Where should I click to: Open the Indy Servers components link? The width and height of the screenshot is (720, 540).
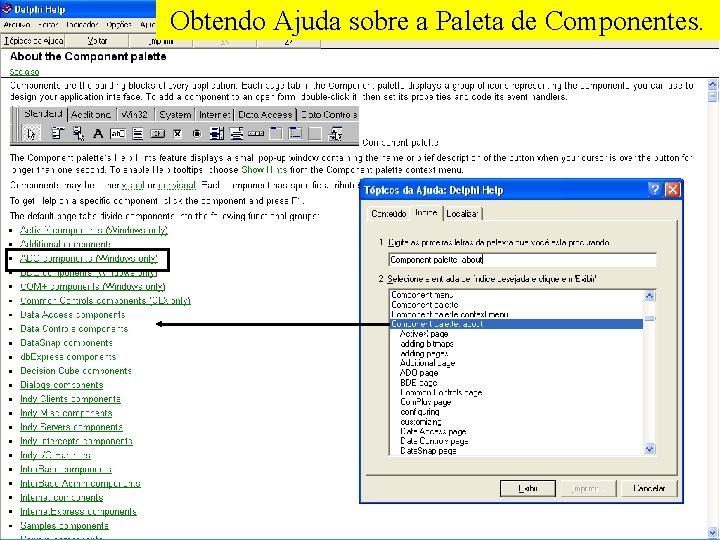[71, 427]
